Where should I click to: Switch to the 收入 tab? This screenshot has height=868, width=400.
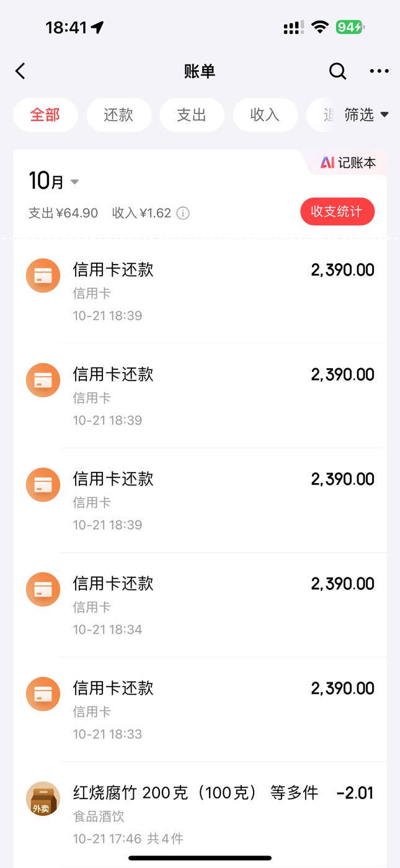(265, 115)
